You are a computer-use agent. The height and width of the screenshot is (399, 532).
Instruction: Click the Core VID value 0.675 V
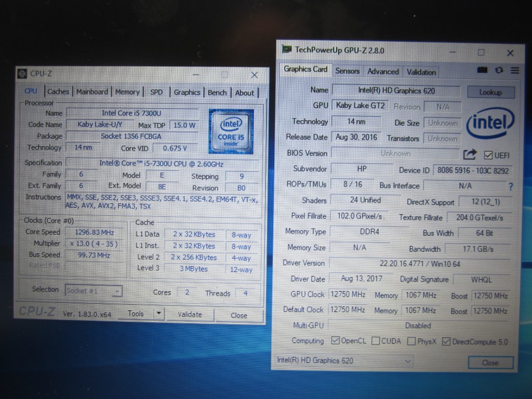(175, 148)
